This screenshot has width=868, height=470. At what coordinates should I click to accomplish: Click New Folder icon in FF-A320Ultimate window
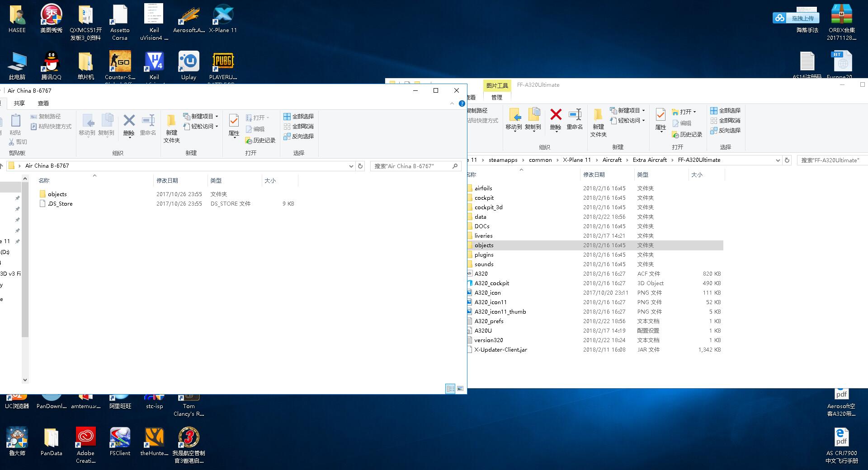[x=598, y=115]
